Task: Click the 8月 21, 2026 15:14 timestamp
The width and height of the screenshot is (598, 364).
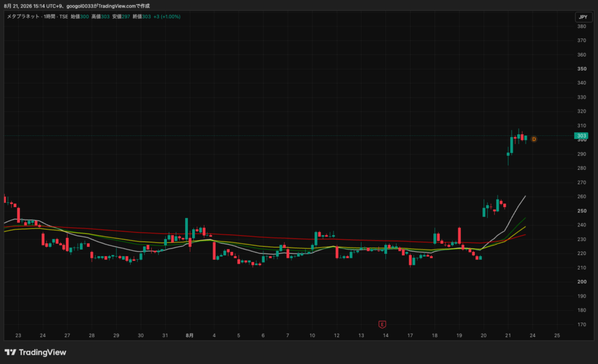Action: click(x=25, y=6)
